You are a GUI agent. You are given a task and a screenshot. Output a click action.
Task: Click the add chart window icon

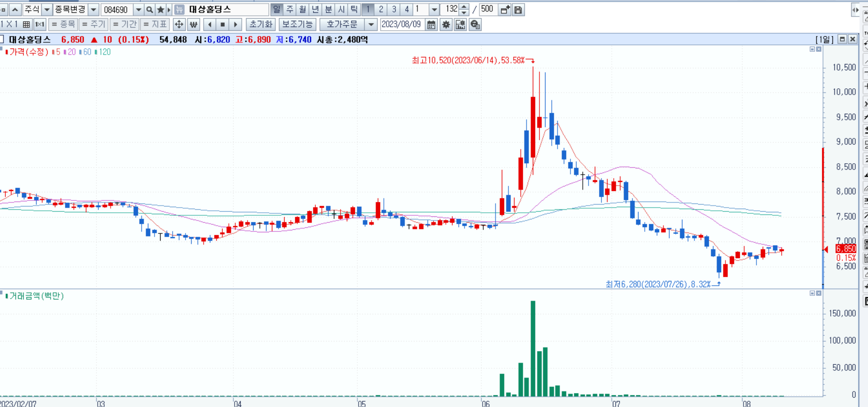point(505,9)
